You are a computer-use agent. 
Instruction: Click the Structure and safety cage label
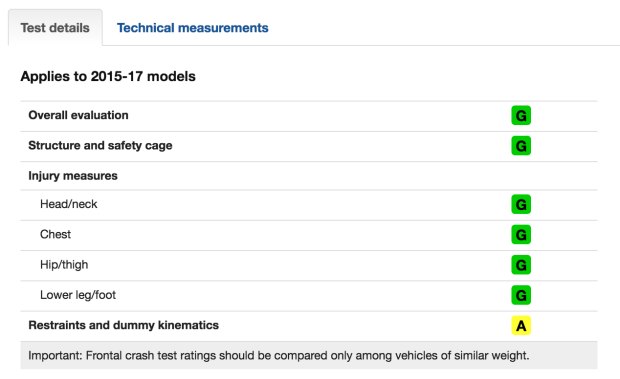[100, 145]
